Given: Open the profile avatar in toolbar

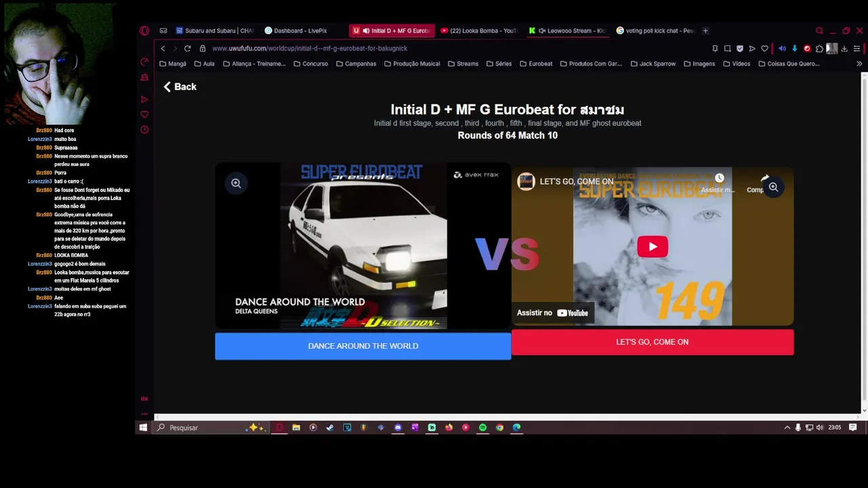Looking at the screenshot, I should [x=832, y=49].
